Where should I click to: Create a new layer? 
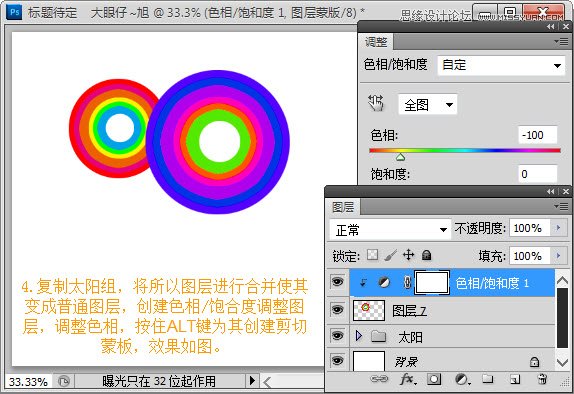(515, 379)
